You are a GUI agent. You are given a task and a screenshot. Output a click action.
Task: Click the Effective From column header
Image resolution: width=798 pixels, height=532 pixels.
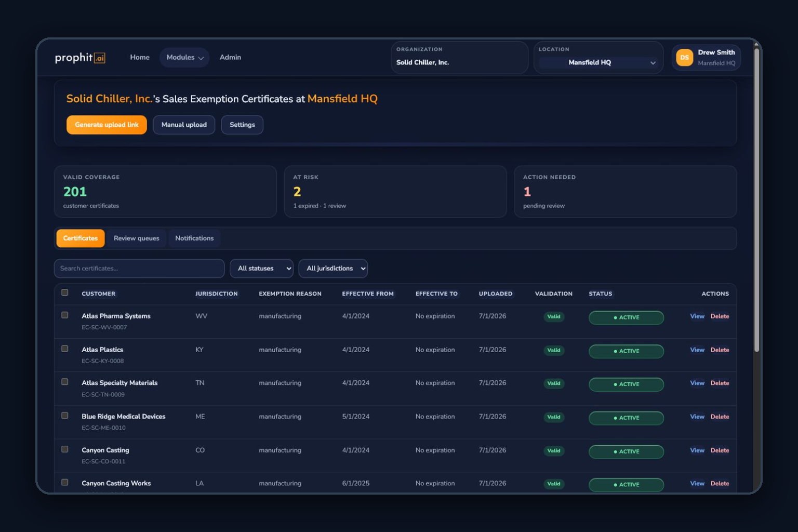(368, 294)
